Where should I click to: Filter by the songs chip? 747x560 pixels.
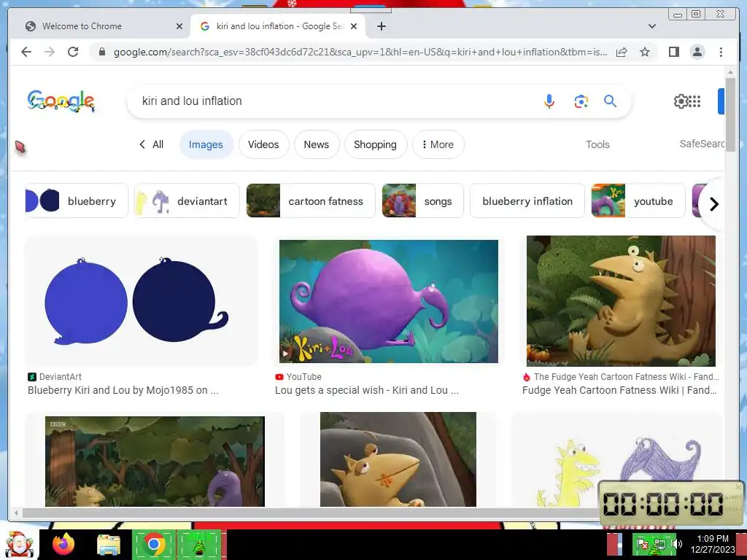click(x=422, y=201)
